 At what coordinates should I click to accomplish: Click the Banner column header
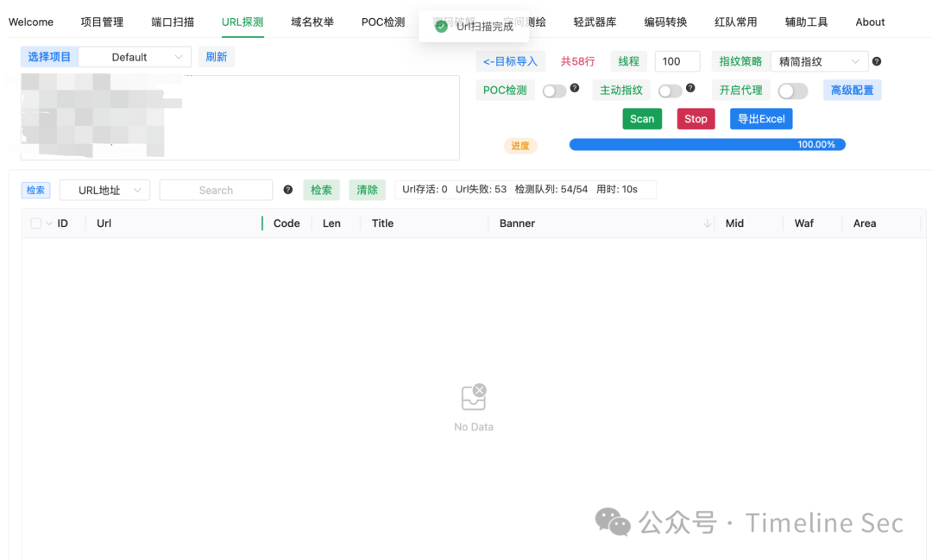click(517, 223)
